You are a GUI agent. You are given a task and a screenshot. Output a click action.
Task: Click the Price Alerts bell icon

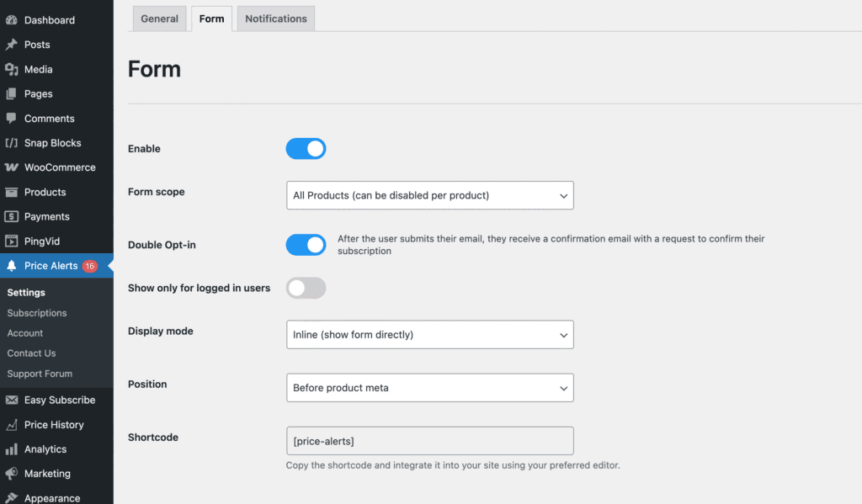(x=12, y=266)
